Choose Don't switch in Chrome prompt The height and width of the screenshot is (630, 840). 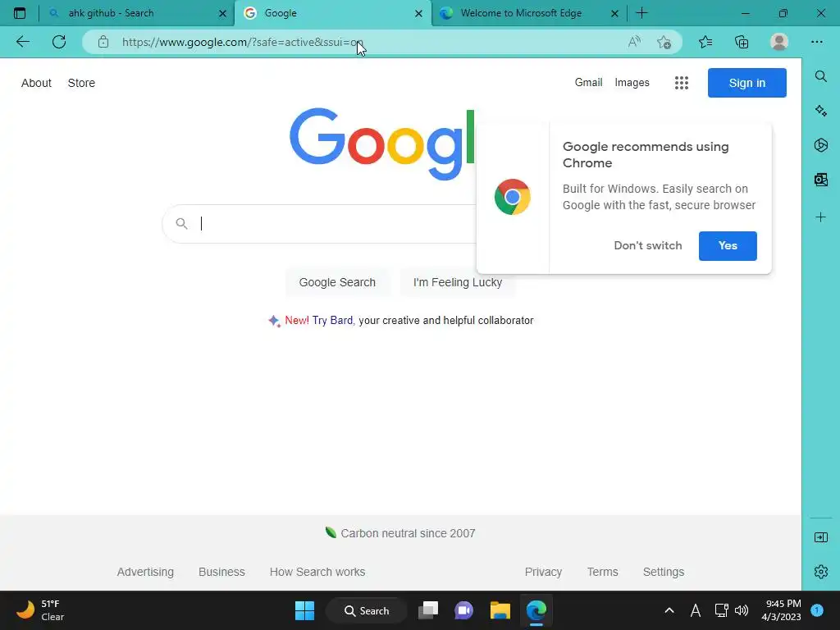click(648, 245)
